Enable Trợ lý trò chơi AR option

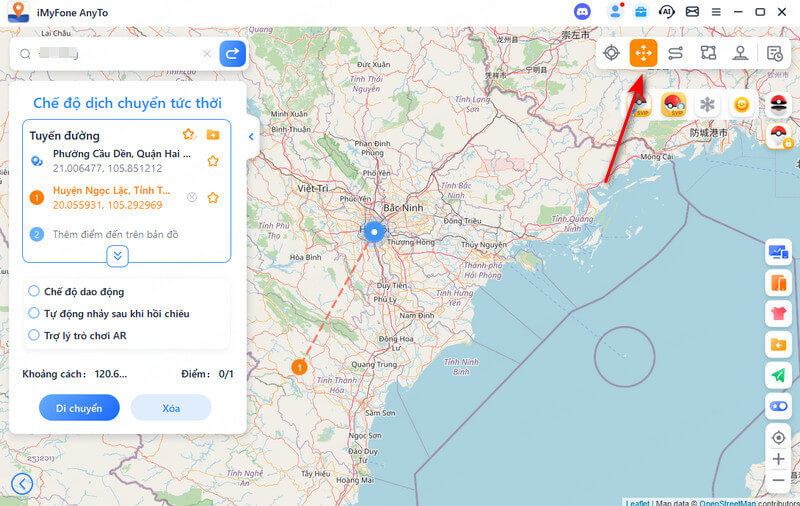pos(34,335)
